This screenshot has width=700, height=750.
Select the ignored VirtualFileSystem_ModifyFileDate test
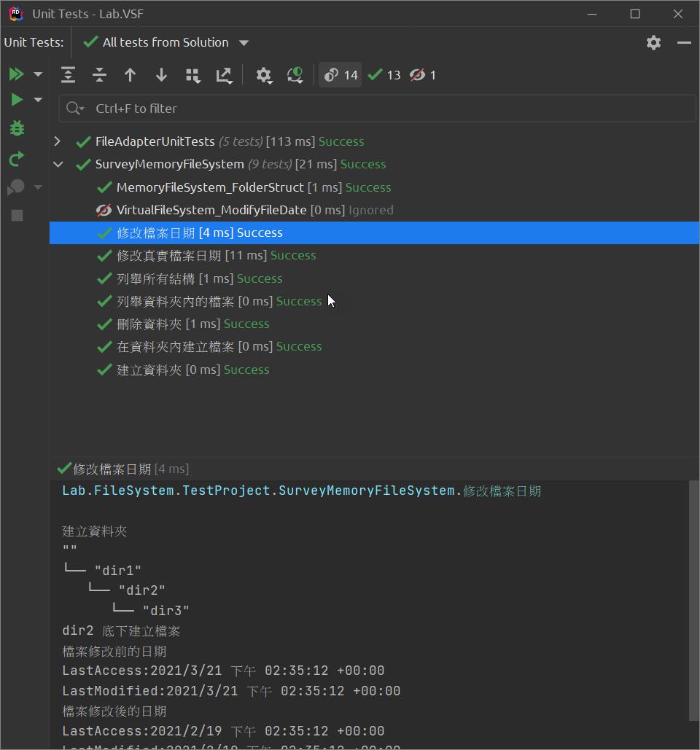pyautogui.click(x=374, y=210)
